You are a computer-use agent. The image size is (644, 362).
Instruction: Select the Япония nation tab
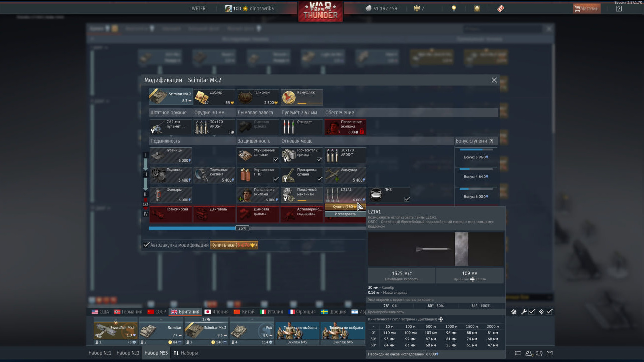click(216, 312)
